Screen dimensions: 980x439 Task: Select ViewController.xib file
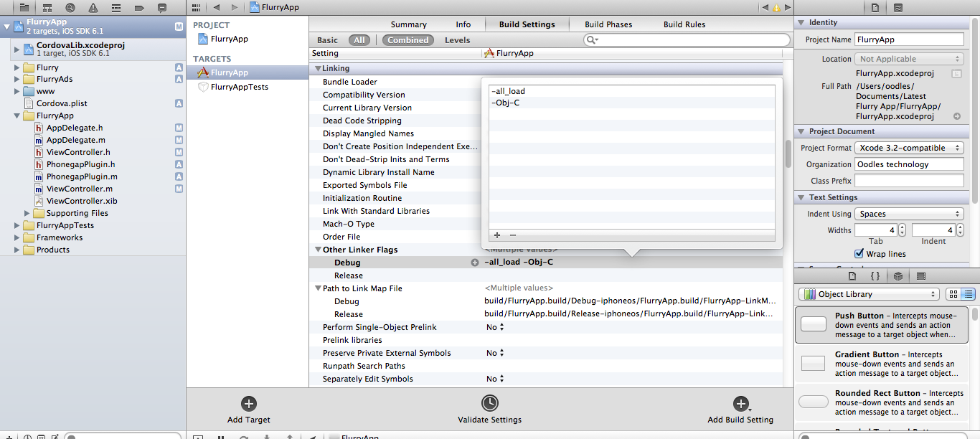pyautogui.click(x=82, y=202)
